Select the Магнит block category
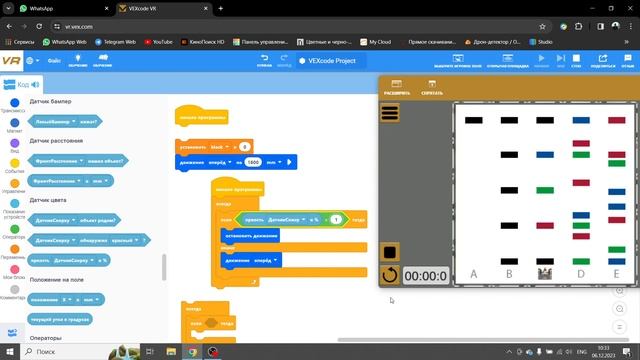The height and width of the screenshot is (360, 640). 14,125
